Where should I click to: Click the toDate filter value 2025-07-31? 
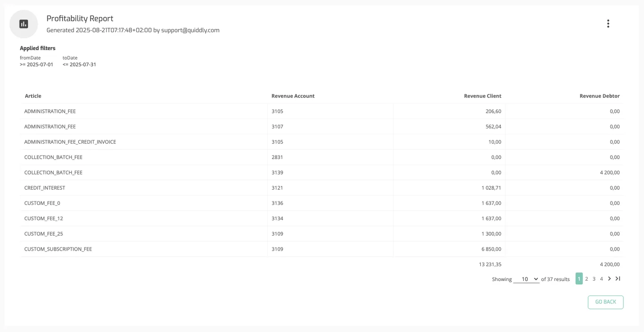pos(80,64)
